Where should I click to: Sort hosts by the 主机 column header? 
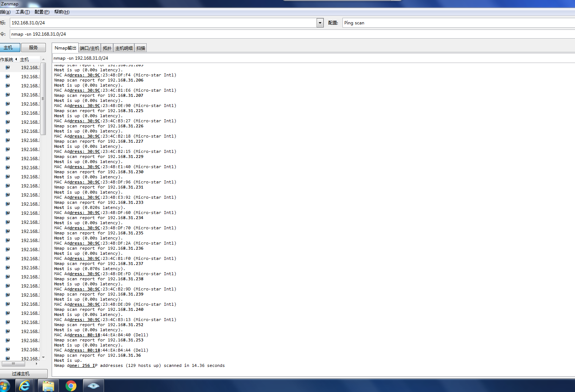[x=29, y=59]
